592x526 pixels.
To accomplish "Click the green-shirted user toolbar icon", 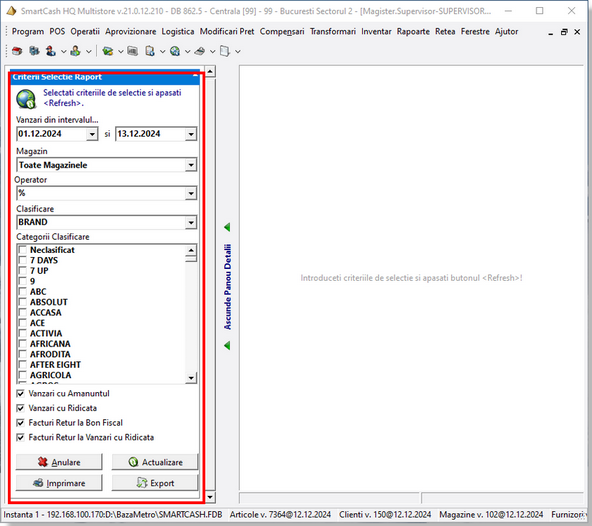I will pyautogui.click(x=76, y=51).
